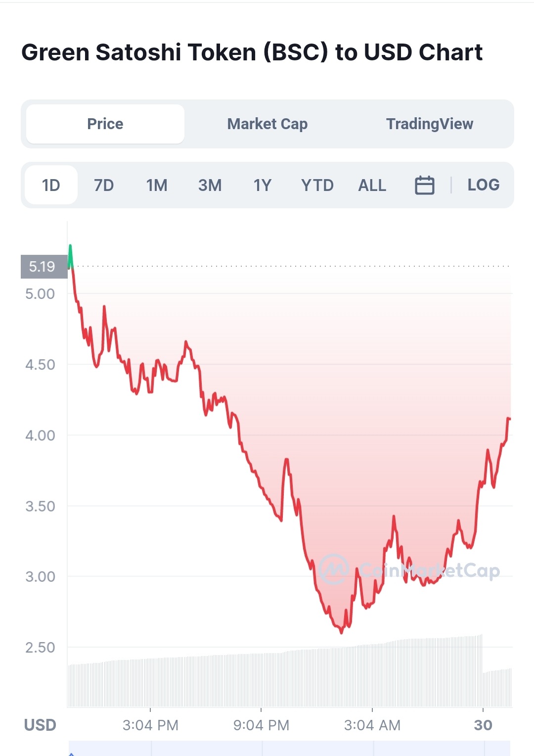
Task: Open the calendar date range picker
Action: coord(424,185)
